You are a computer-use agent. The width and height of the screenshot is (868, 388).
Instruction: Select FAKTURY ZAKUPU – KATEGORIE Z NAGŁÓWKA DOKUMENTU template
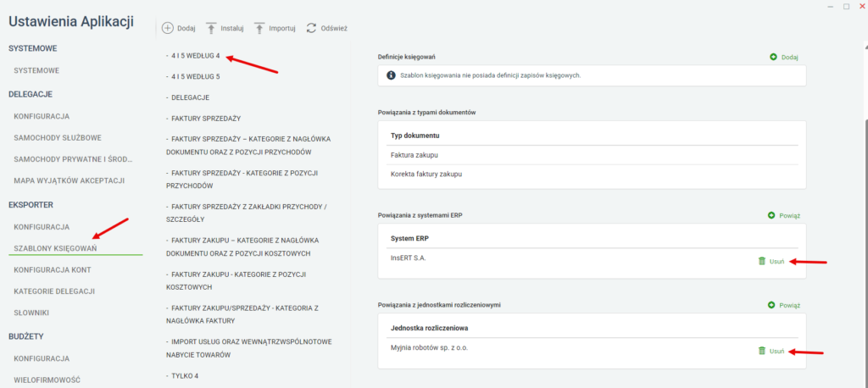[242, 247]
